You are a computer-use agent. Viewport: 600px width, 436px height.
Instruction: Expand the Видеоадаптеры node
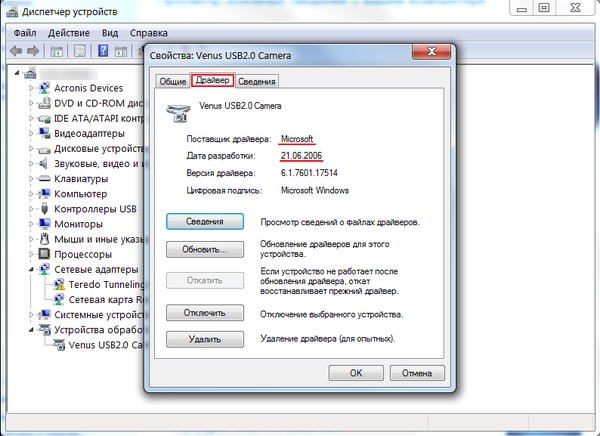click(x=31, y=134)
